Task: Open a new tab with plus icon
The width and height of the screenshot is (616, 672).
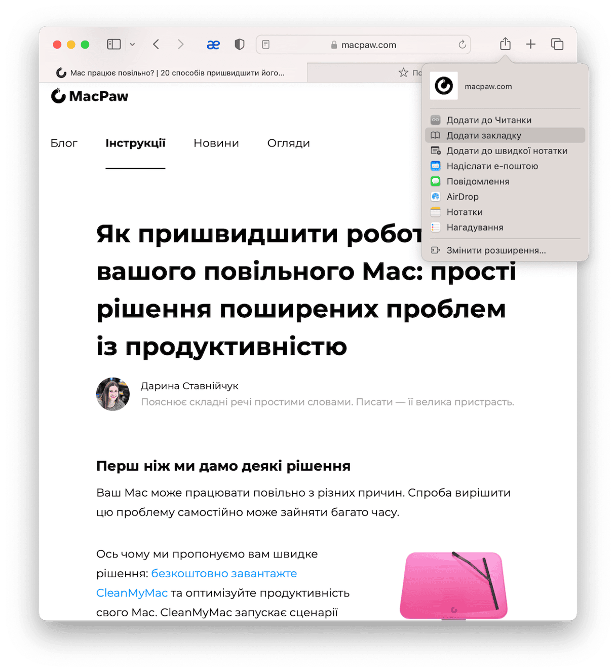Action: [x=530, y=44]
